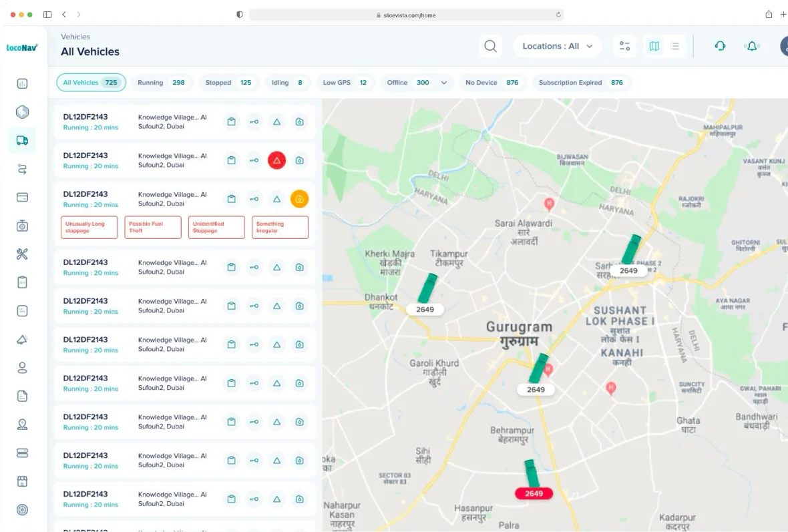Click the 2649 truck marker near Dhankot
The width and height of the screenshot is (788, 532).
tap(425, 295)
